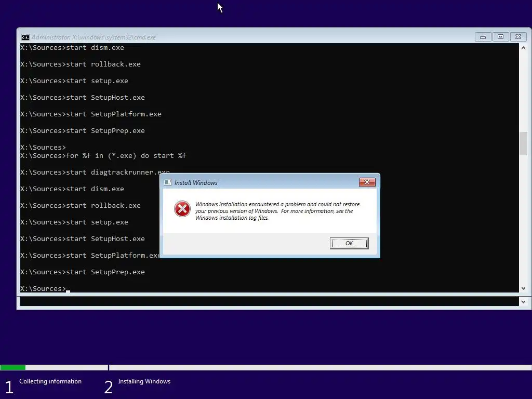532x399 pixels.
Task: Click the step number 2 at bottom
Action: click(108, 387)
